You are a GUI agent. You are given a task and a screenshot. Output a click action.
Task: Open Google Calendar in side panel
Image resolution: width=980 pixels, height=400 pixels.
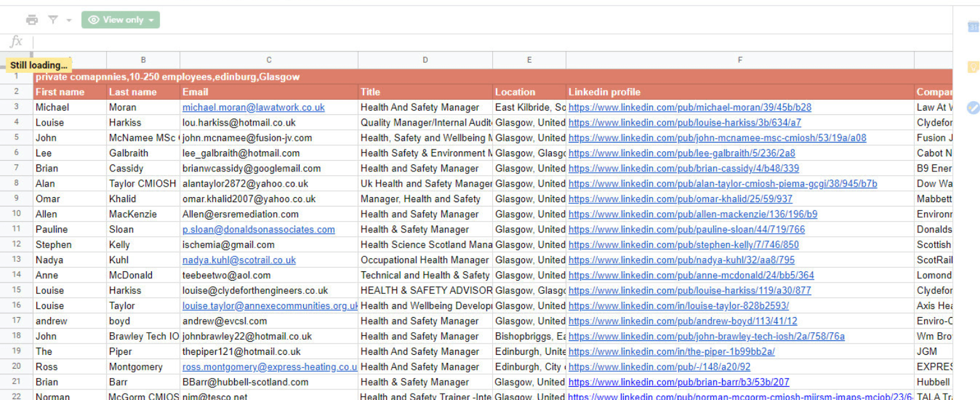point(973,27)
